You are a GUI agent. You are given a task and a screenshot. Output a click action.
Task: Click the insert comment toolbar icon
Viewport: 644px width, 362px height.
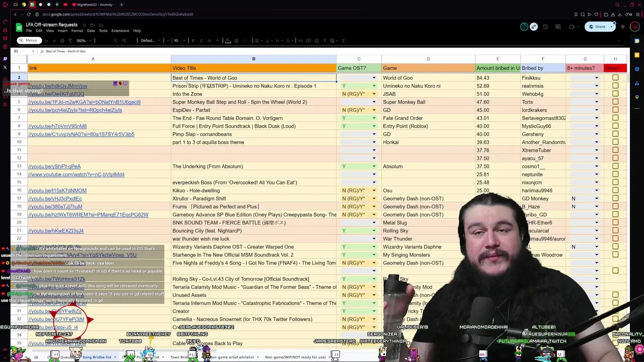point(308,41)
